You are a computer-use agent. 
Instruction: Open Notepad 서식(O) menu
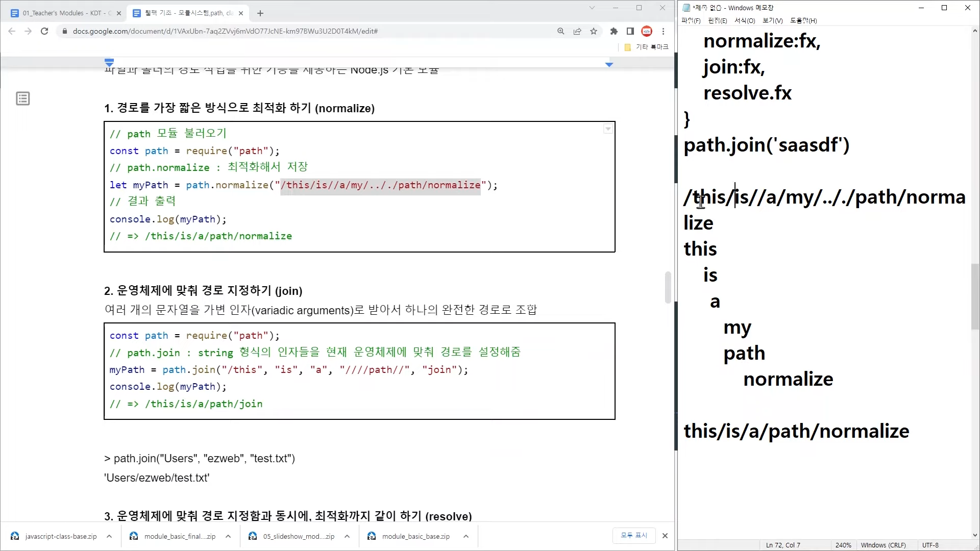click(744, 21)
